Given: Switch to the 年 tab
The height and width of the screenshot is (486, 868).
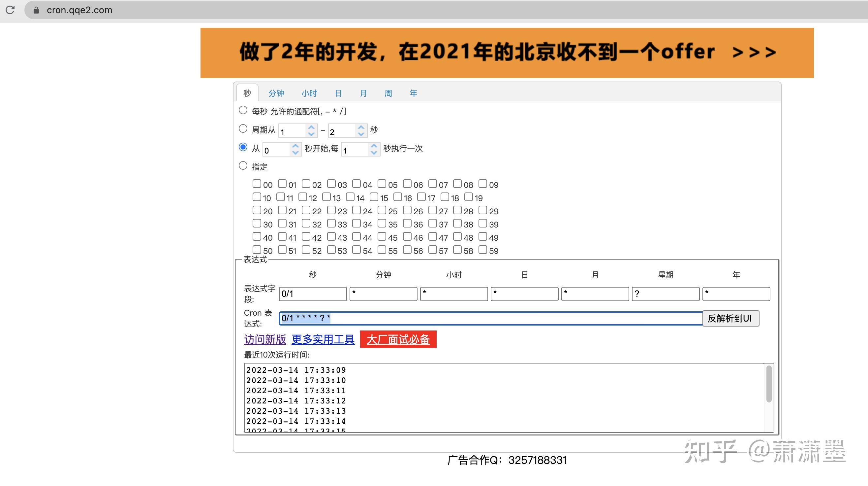Looking at the screenshot, I should click(x=413, y=93).
